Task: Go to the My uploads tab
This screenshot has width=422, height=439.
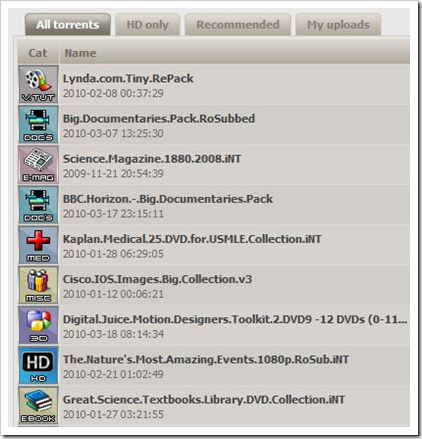Action: coord(338,25)
